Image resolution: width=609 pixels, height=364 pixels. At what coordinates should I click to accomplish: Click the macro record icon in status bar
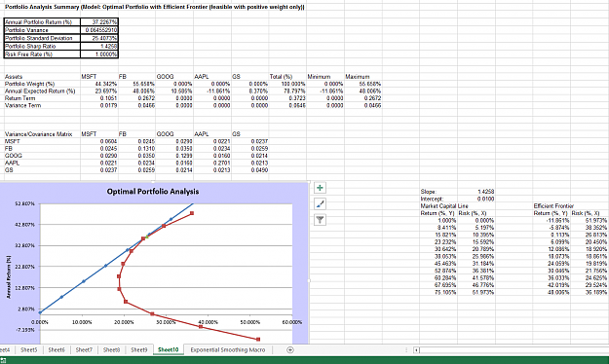(3, 360)
